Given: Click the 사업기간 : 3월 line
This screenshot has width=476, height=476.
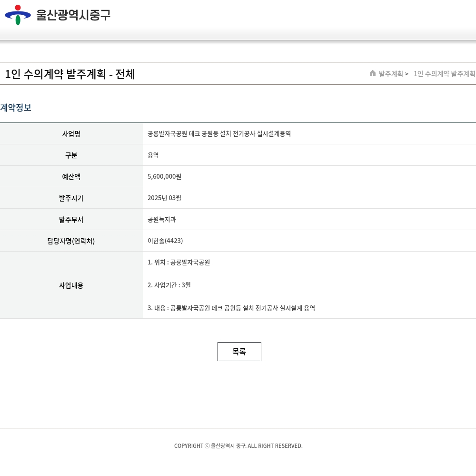Looking at the screenshot, I should click(x=169, y=285).
